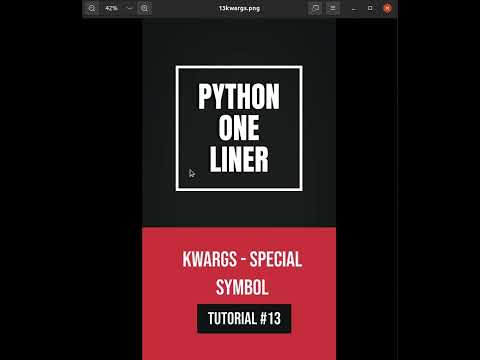Click the 13kwargs.png title text
The width and height of the screenshot is (480, 360).
tap(239, 8)
